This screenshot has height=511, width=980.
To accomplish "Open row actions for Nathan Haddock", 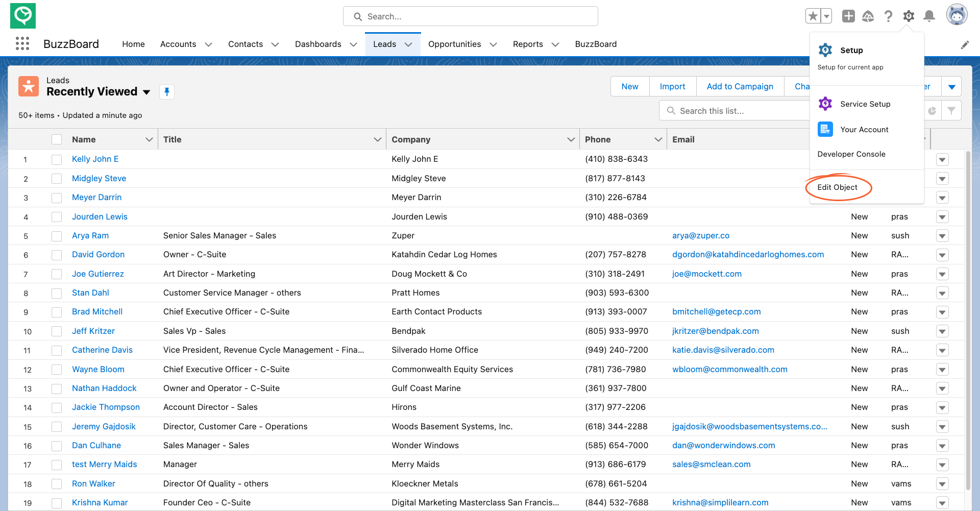I will 942,388.
